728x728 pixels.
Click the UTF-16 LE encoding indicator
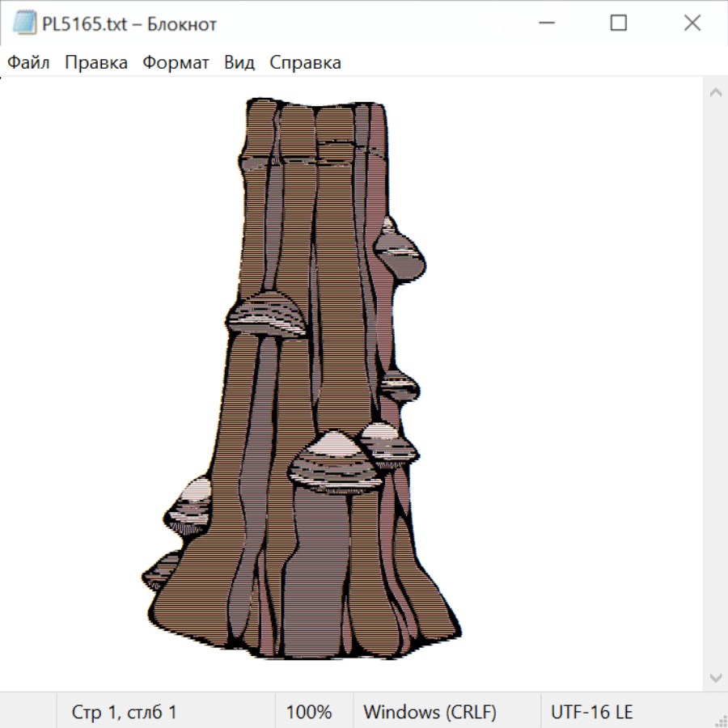591,712
